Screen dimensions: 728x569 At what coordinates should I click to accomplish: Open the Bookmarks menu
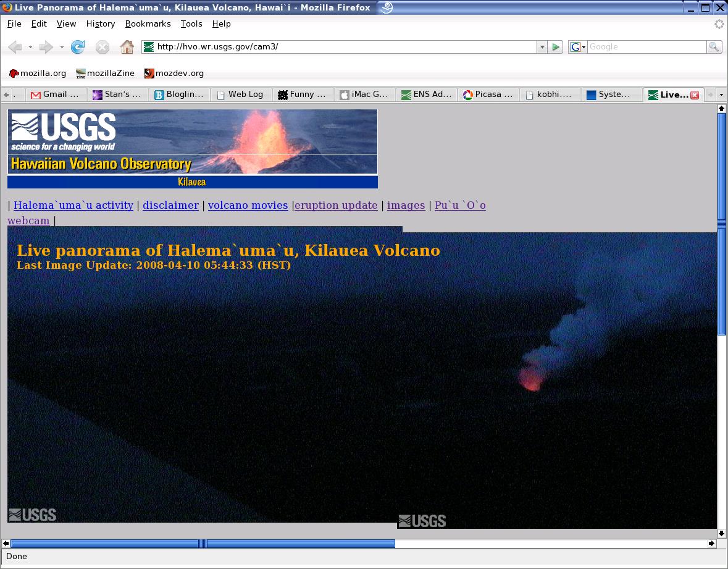click(x=148, y=24)
